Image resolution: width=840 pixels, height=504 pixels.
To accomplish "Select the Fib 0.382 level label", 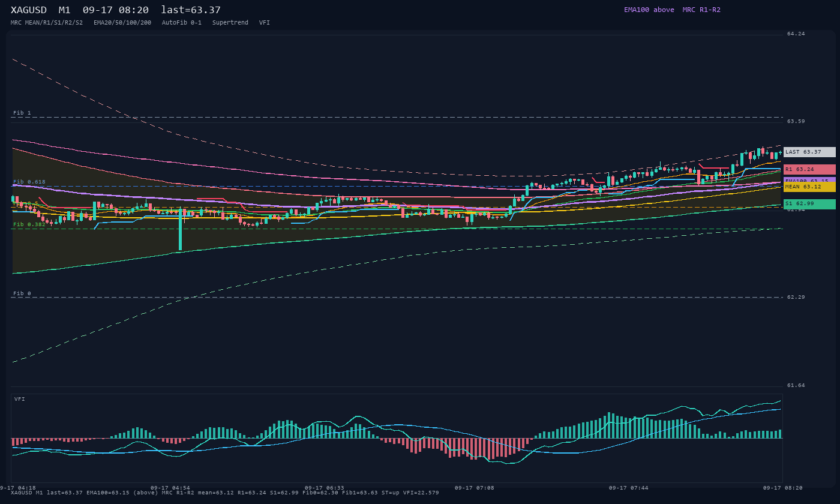I will pos(29,224).
